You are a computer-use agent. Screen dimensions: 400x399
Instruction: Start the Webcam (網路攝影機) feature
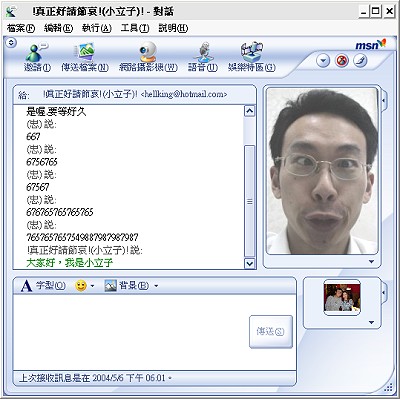point(148,52)
